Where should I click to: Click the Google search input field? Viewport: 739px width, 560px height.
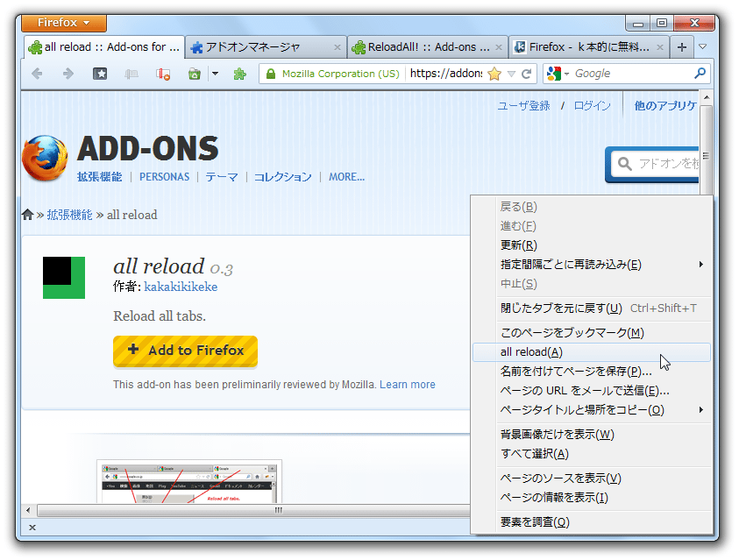click(632, 74)
